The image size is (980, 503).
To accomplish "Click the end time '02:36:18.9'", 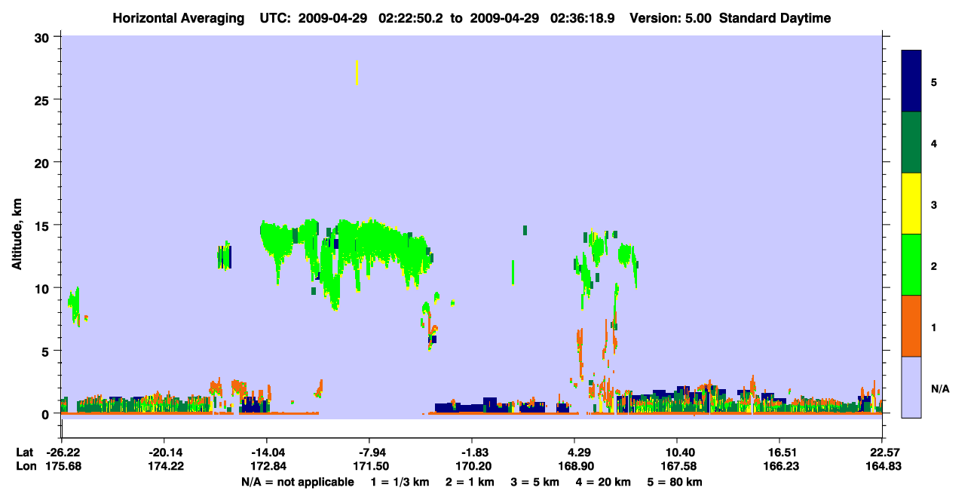I will tap(583, 19).
